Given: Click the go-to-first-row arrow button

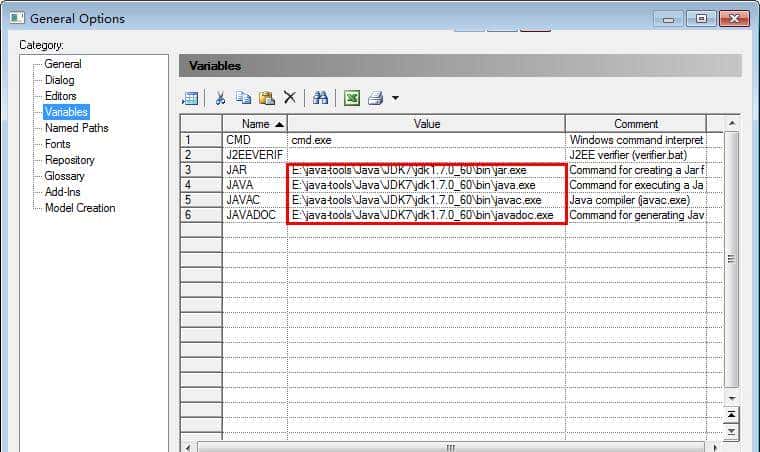Looking at the screenshot, I should point(732,415).
